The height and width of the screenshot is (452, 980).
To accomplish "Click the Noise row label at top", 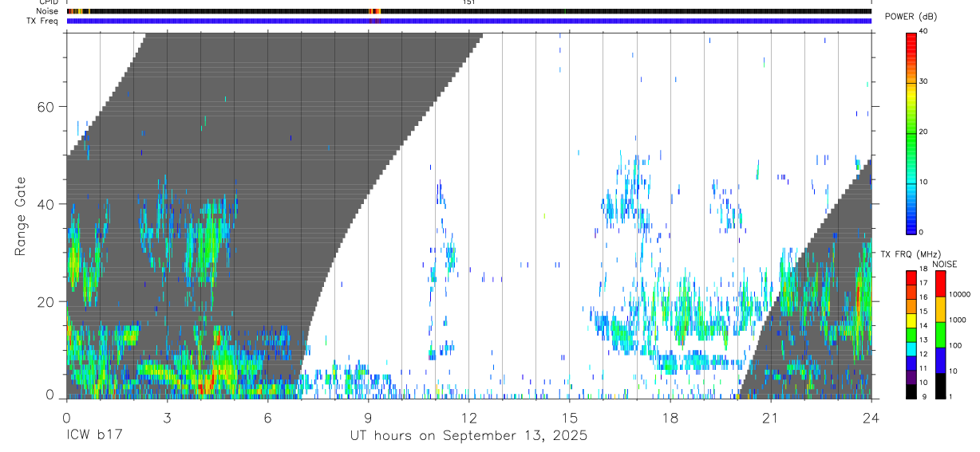I will 48,11.
